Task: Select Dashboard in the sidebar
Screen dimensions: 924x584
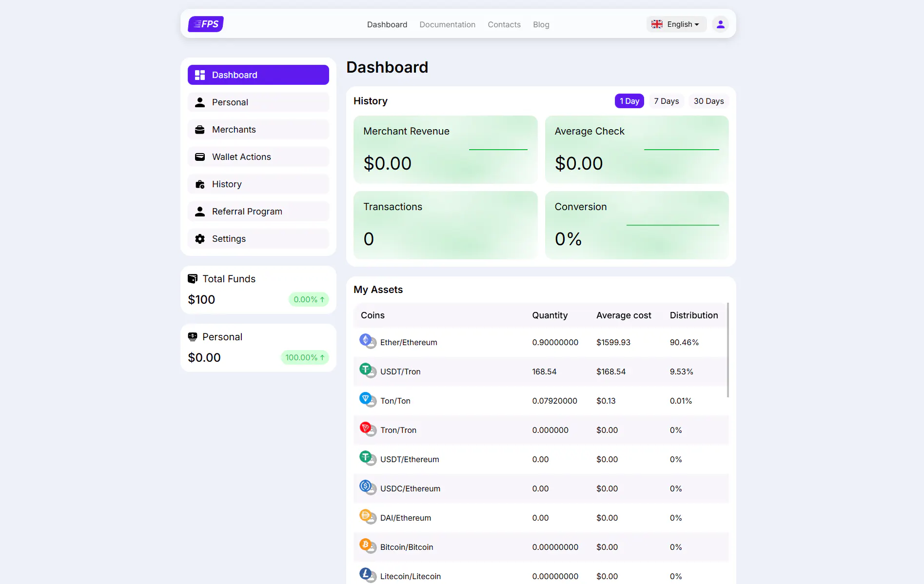Action: (258, 75)
